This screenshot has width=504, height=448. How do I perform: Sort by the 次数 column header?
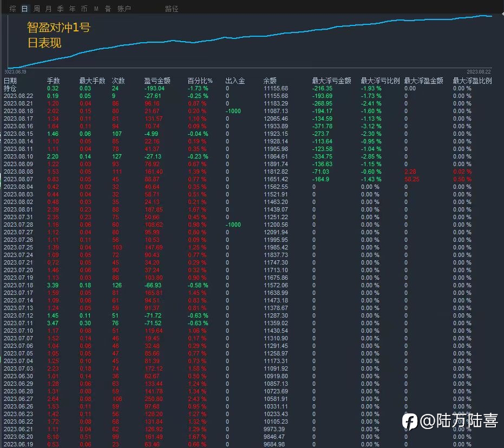click(118, 81)
